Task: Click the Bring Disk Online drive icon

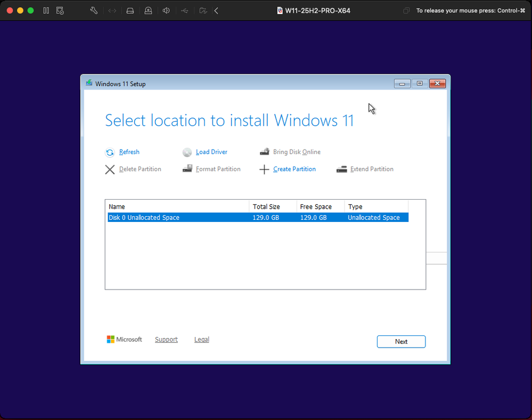Action: tap(265, 152)
